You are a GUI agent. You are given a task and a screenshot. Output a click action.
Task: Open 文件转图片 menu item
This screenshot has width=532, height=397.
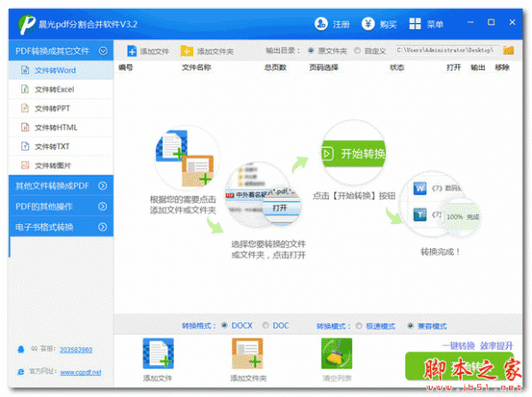(x=61, y=165)
